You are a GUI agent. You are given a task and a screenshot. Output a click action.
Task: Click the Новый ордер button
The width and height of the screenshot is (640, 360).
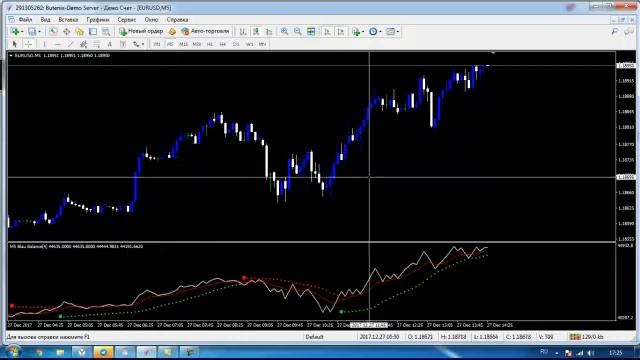[x=141, y=31]
